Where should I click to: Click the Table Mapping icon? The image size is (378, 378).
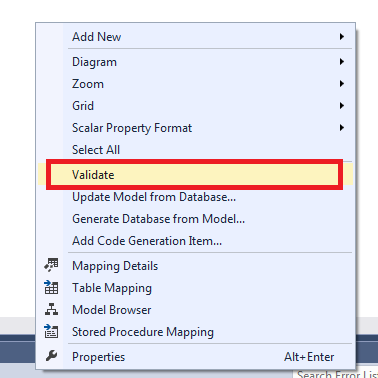click(x=51, y=287)
